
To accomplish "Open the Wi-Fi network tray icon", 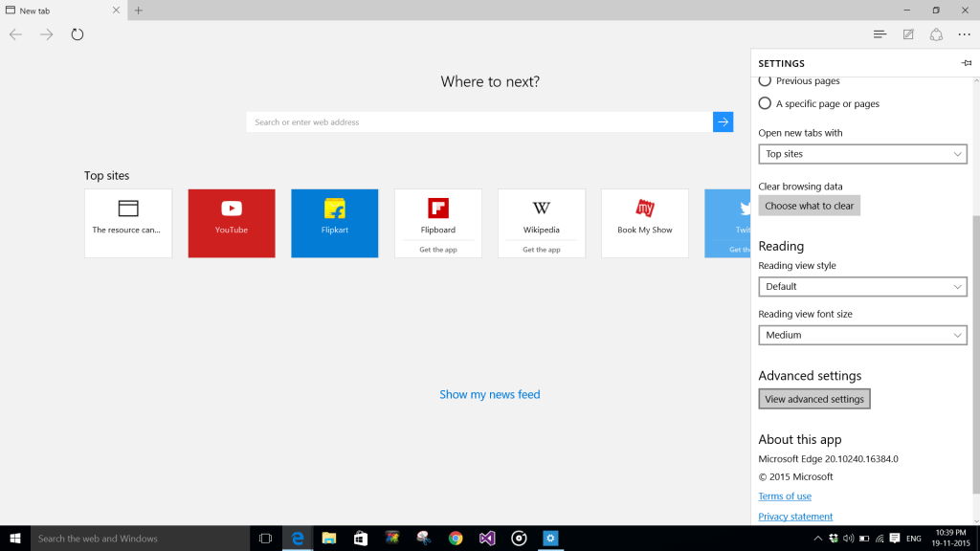I will tap(880, 538).
